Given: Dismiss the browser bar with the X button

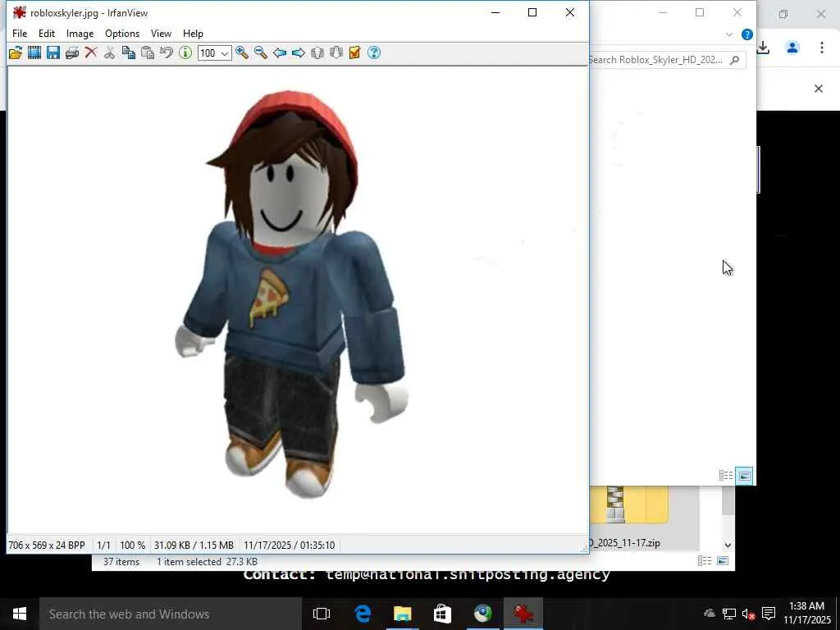Looking at the screenshot, I should coord(819,89).
